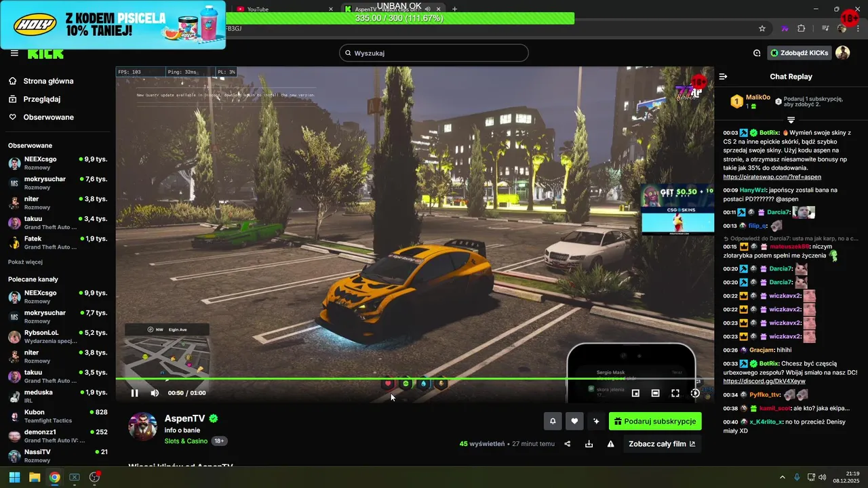Open Kubon Teamfight Tactics channel
868x488 pixels.
pyautogui.click(x=58, y=416)
